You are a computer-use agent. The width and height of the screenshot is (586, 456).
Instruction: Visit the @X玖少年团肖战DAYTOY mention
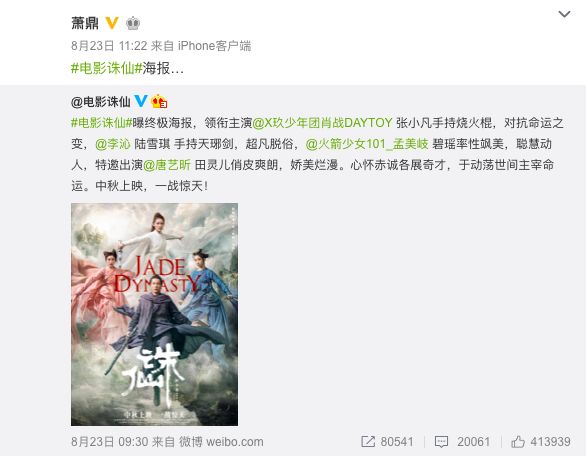(x=322, y=123)
